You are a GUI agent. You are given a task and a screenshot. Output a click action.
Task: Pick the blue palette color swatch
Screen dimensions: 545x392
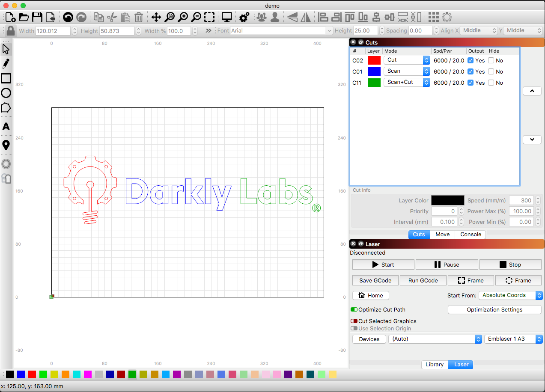click(21, 374)
